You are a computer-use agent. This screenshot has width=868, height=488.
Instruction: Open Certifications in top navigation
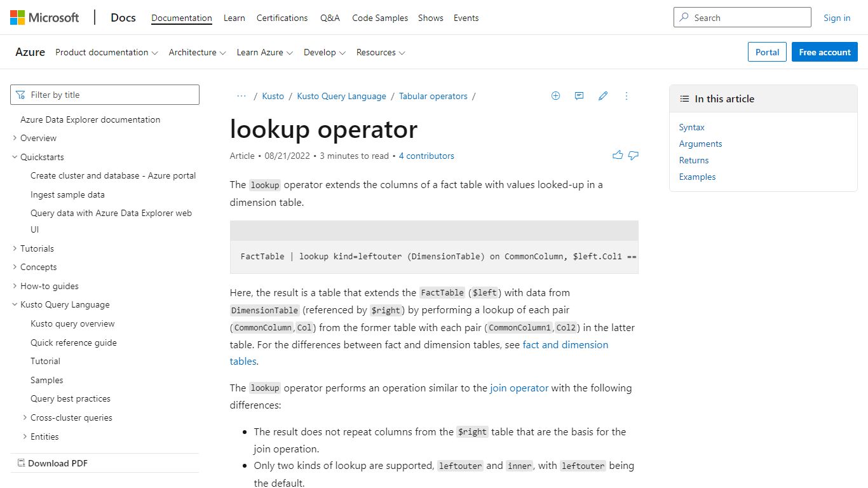tap(282, 18)
